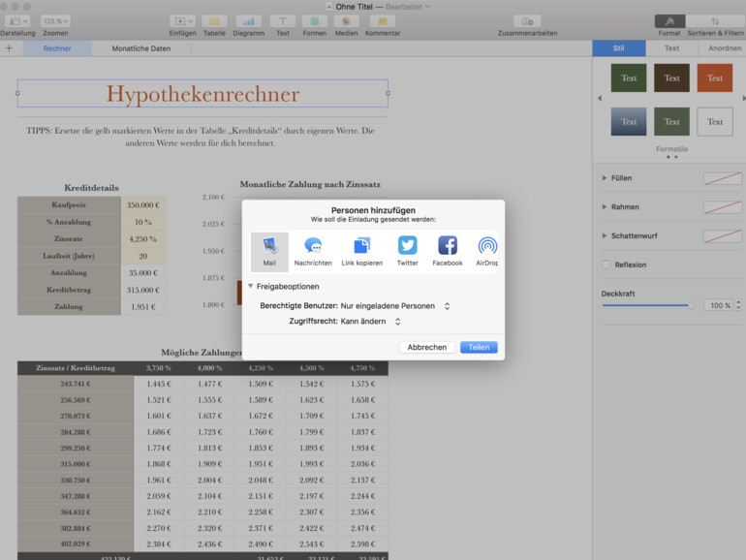Enable the Reflexion checkbox

coord(606,264)
